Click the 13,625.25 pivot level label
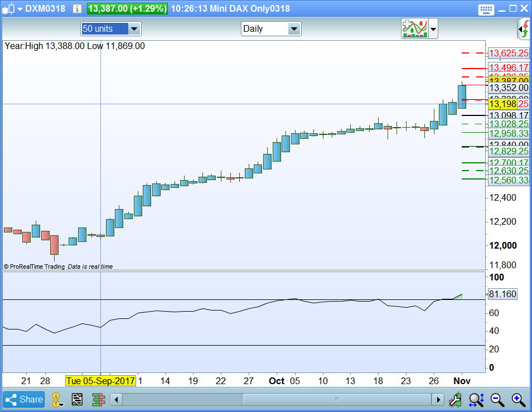The image size is (532, 412). pyautogui.click(x=509, y=53)
